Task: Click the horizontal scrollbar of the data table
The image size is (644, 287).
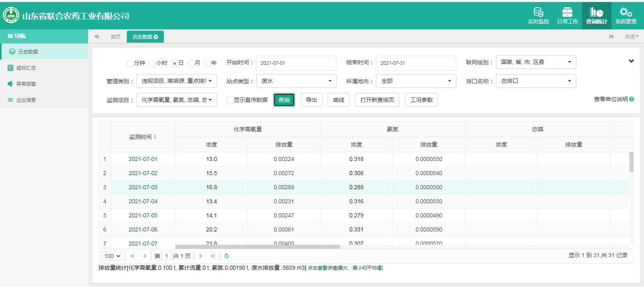Action: 258,247
